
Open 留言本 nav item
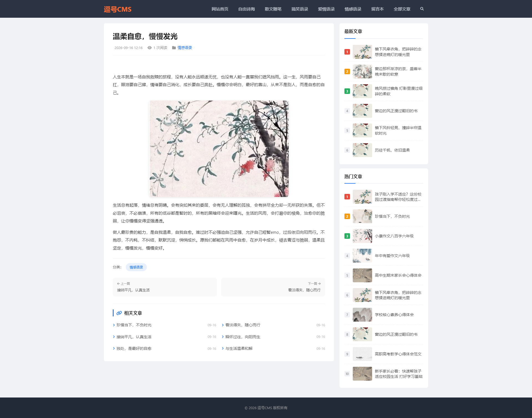pos(377,9)
